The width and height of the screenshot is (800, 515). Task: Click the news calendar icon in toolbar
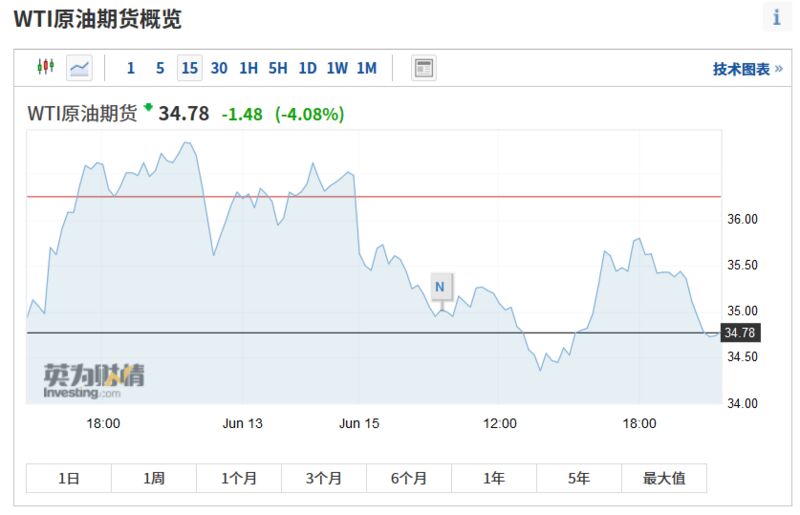click(424, 68)
